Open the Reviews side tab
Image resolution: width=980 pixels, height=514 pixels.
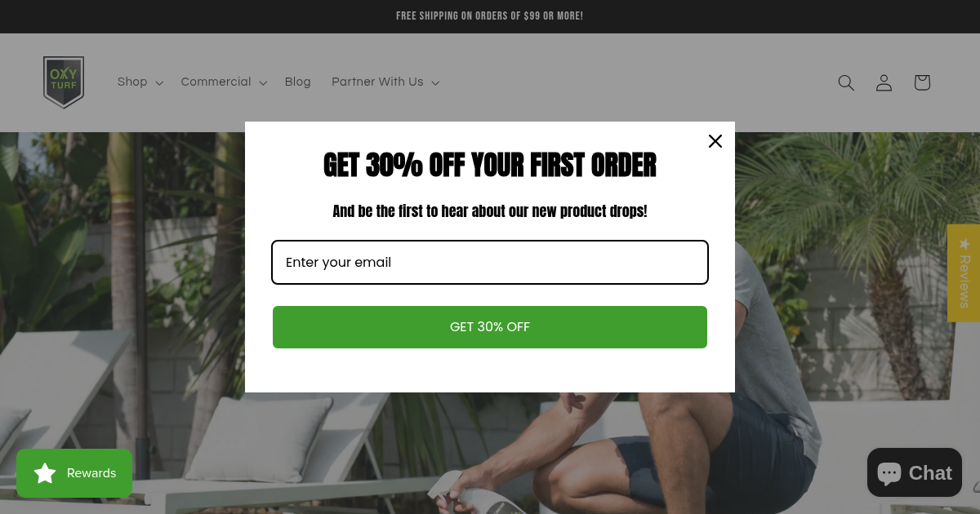point(964,273)
